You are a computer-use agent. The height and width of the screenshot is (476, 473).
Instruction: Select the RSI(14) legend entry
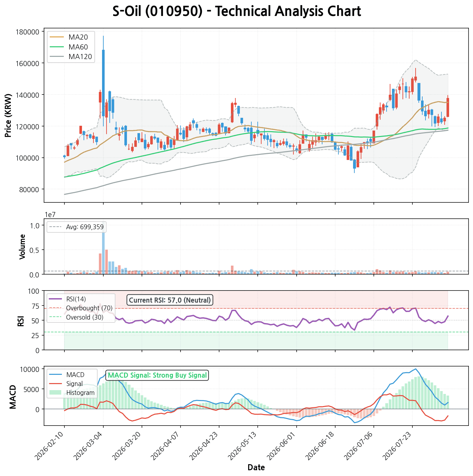tap(76, 299)
